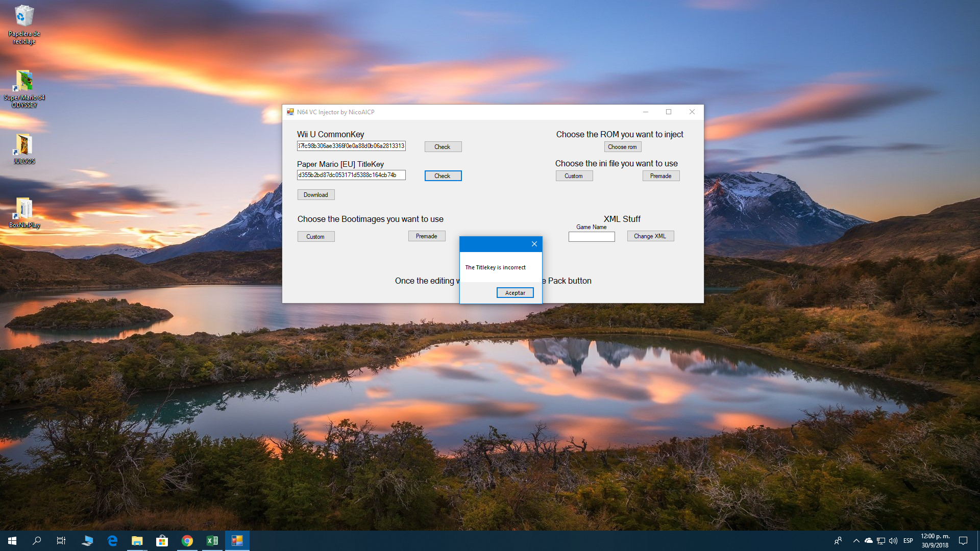Open File Explorer from the taskbar
The height and width of the screenshot is (551, 980).
(137, 541)
